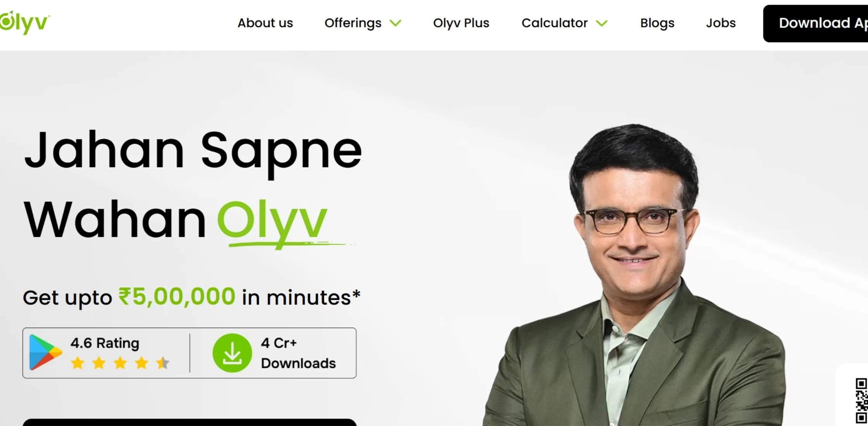Click the 4 Cr+ Downloads label
The height and width of the screenshot is (426, 868).
point(298,353)
